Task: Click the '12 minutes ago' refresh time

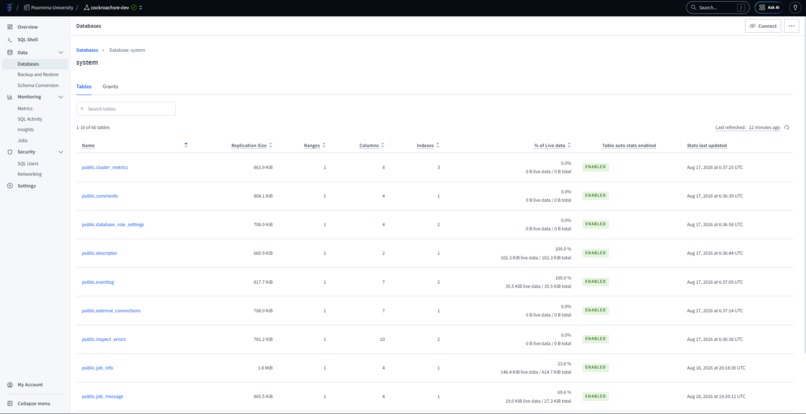Action: pos(764,128)
